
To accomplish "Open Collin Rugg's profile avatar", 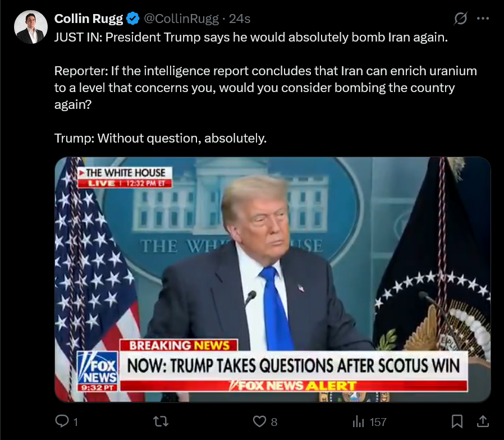I will click(x=31, y=27).
